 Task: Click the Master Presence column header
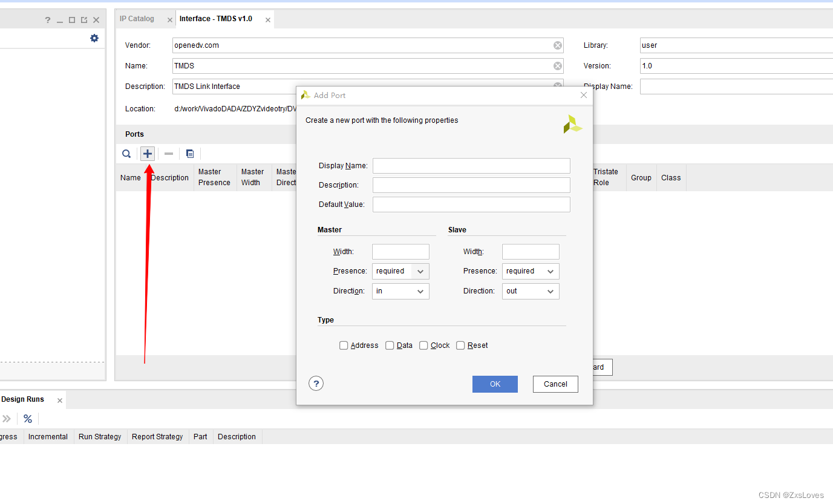pyautogui.click(x=214, y=177)
